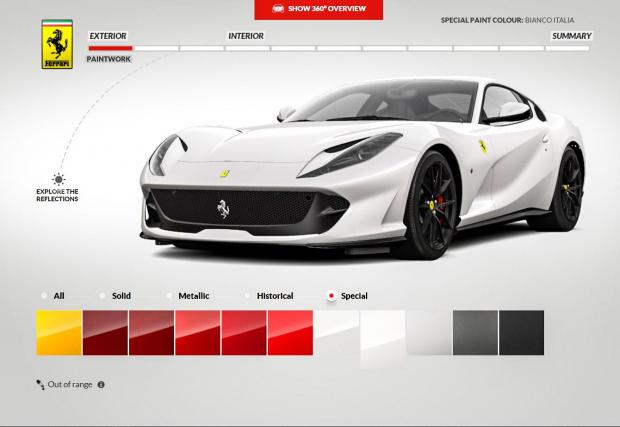Image resolution: width=620 pixels, height=427 pixels.
Task: Click the Ferrari prancing horse logo
Action: click(57, 45)
